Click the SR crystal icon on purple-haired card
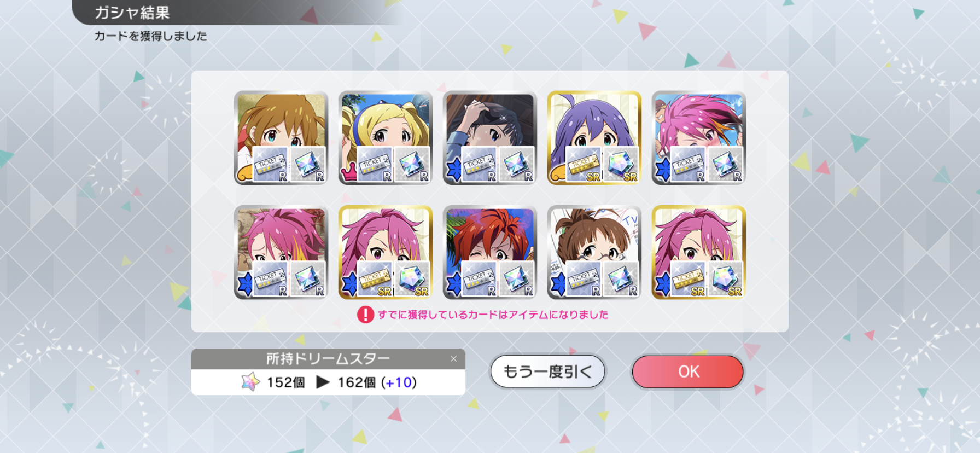980x453 pixels. click(x=621, y=164)
